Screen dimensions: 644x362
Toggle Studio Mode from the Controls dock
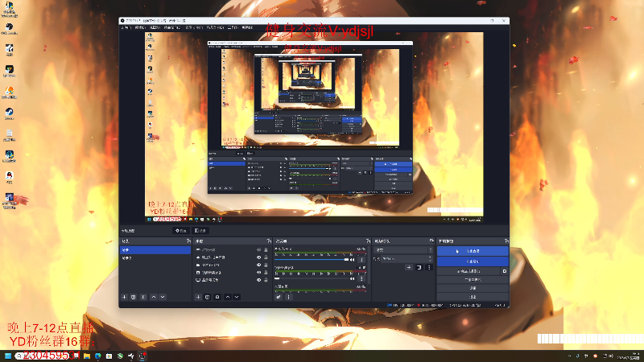click(473, 280)
